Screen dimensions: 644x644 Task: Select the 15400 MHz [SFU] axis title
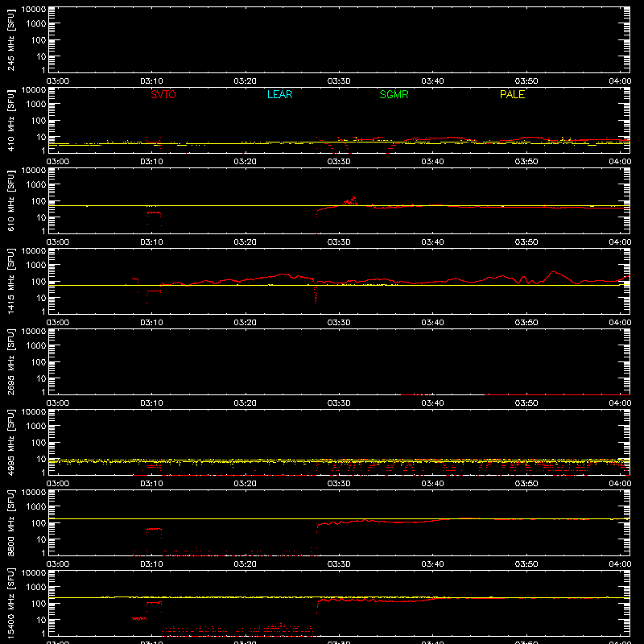coord(10,604)
